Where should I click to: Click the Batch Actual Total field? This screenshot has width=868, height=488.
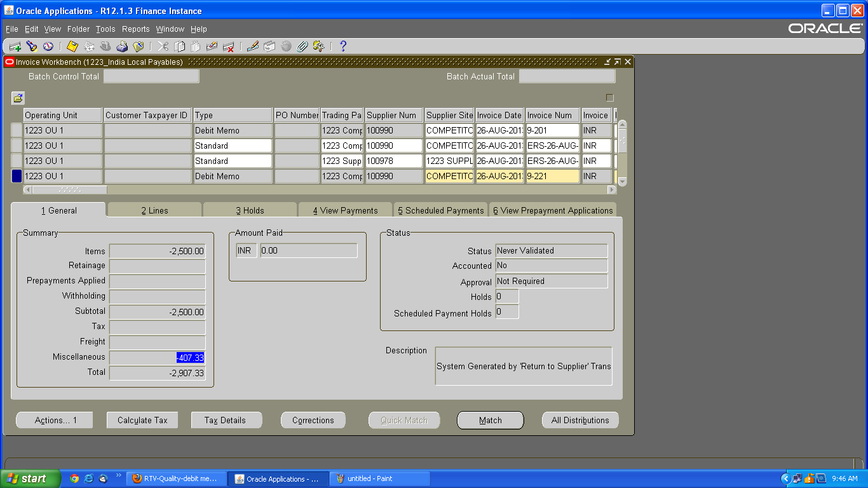click(567, 76)
